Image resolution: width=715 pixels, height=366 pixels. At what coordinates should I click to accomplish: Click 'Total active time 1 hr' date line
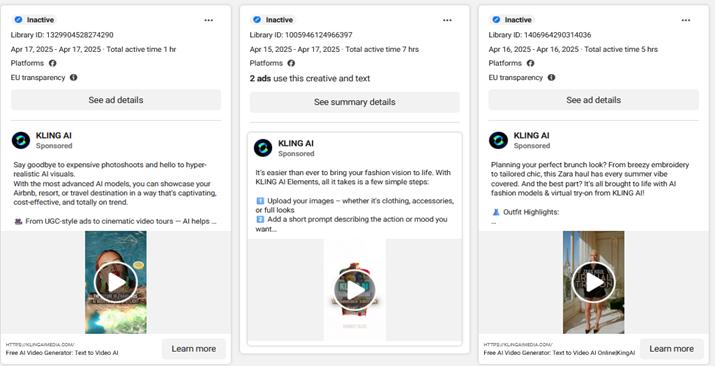click(93, 49)
